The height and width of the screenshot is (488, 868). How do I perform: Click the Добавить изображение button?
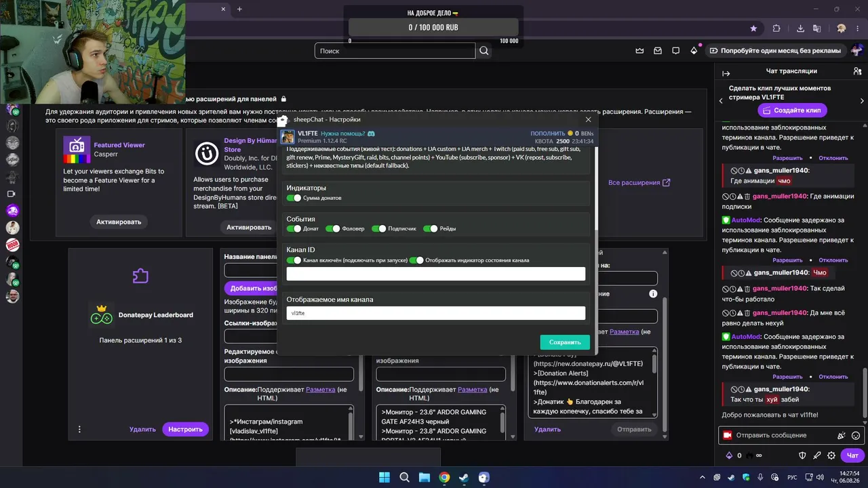(x=250, y=288)
